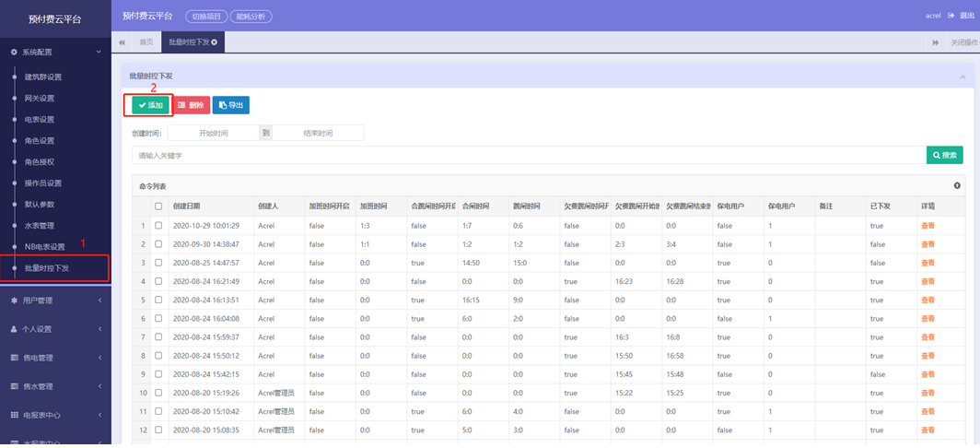Check row 1 dated 2020-10-29 10:01:29
980x448 pixels.
tap(158, 225)
